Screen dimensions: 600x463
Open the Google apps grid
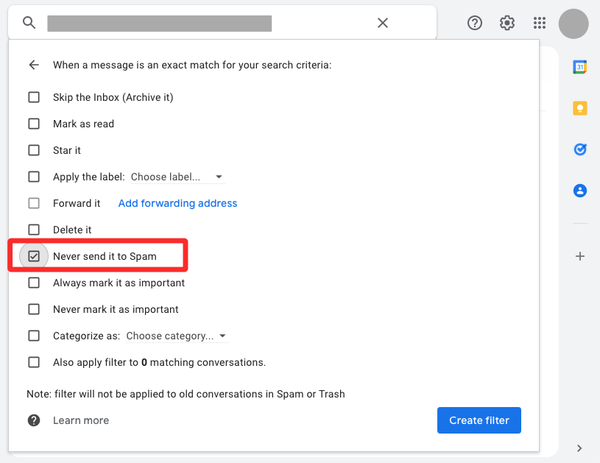(x=540, y=23)
